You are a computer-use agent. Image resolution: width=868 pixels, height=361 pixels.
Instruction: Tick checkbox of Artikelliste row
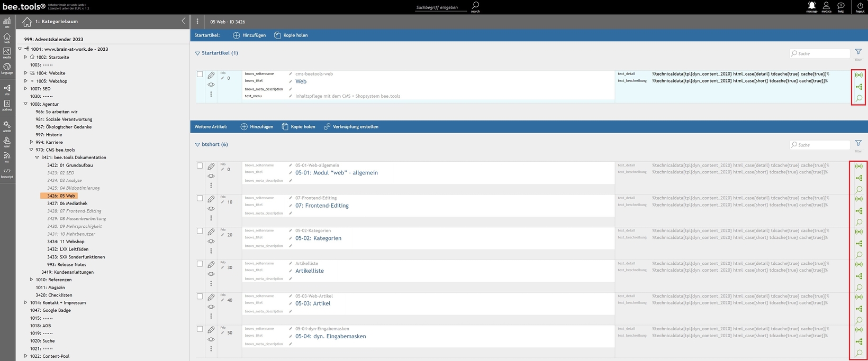coord(200,264)
